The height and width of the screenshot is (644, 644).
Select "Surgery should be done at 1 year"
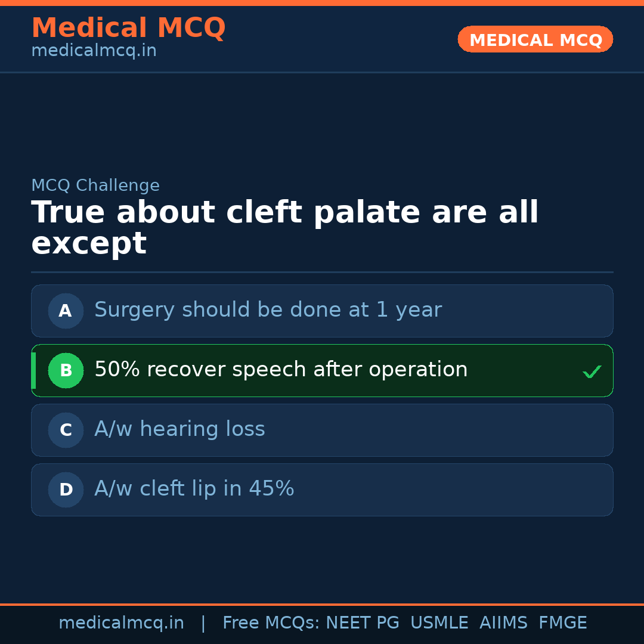click(x=268, y=310)
